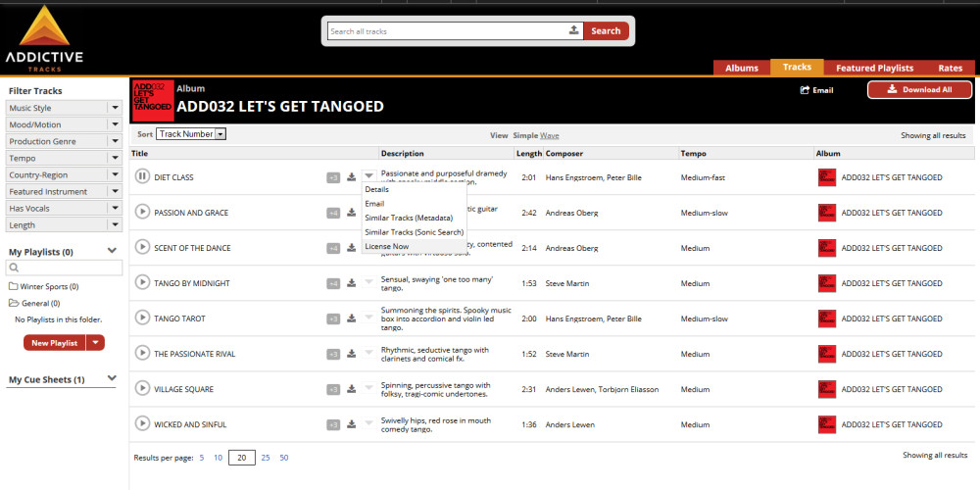Click the red Search button
980x490 pixels.
(606, 30)
